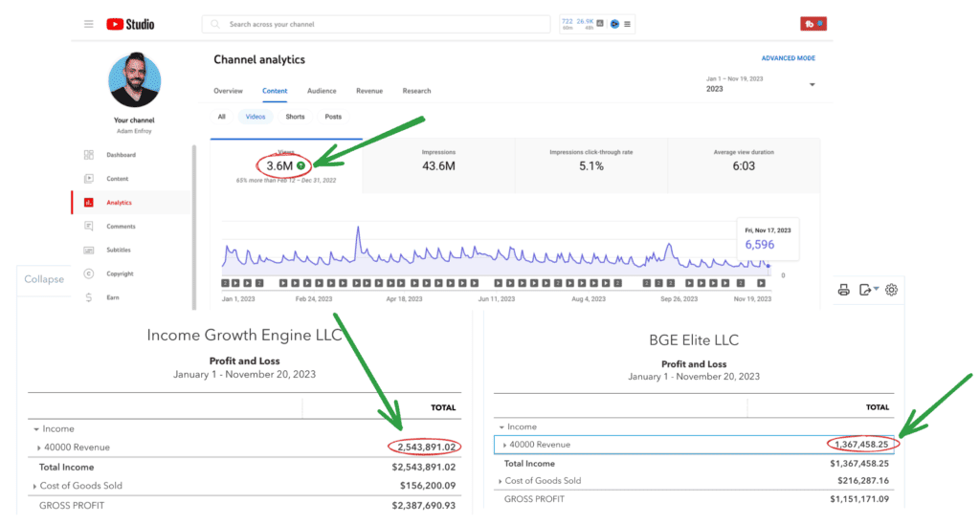
Task: Select the Shorts filter chip
Action: click(x=295, y=117)
